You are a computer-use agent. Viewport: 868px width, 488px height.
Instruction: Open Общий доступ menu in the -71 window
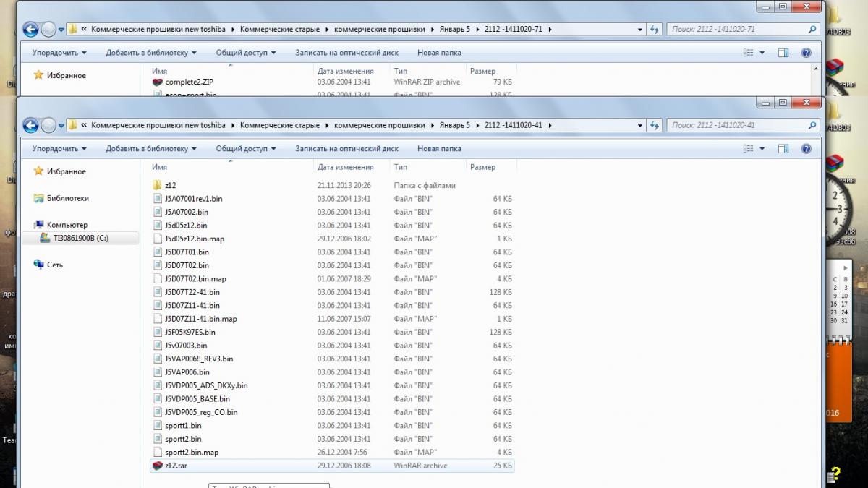click(246, 53)
